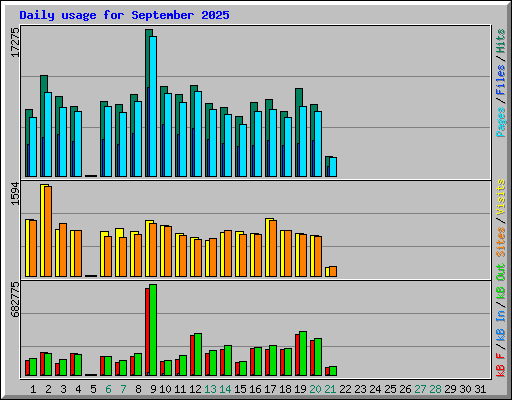
Task: Click the "Hits" legend label
Action: [500, 41]
